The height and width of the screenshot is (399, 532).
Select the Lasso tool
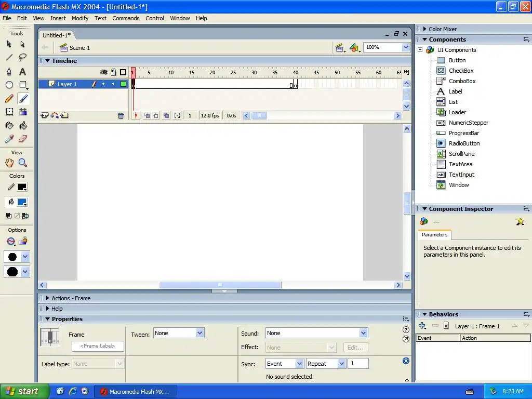22,57
